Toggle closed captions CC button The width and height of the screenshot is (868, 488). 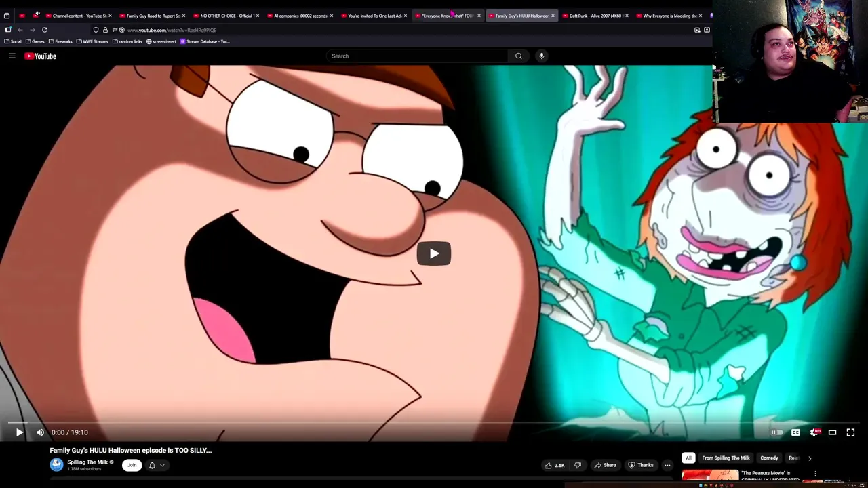(795, 432)
